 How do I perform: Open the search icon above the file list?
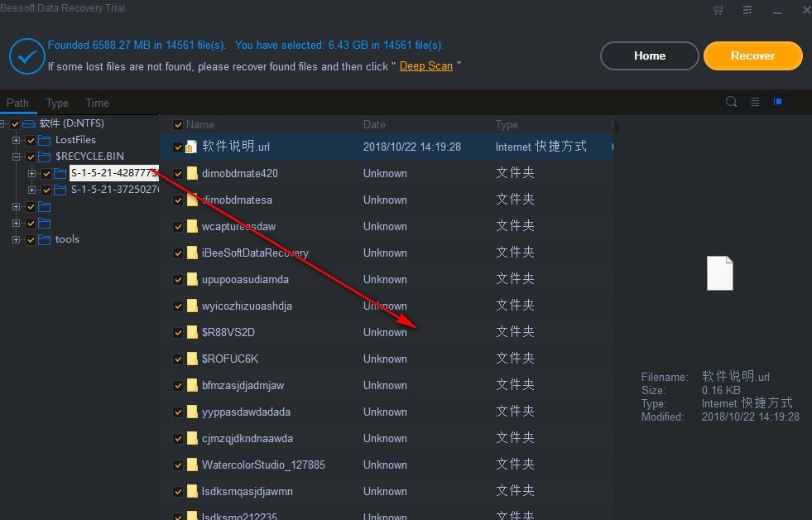click(x=731, y=101)
